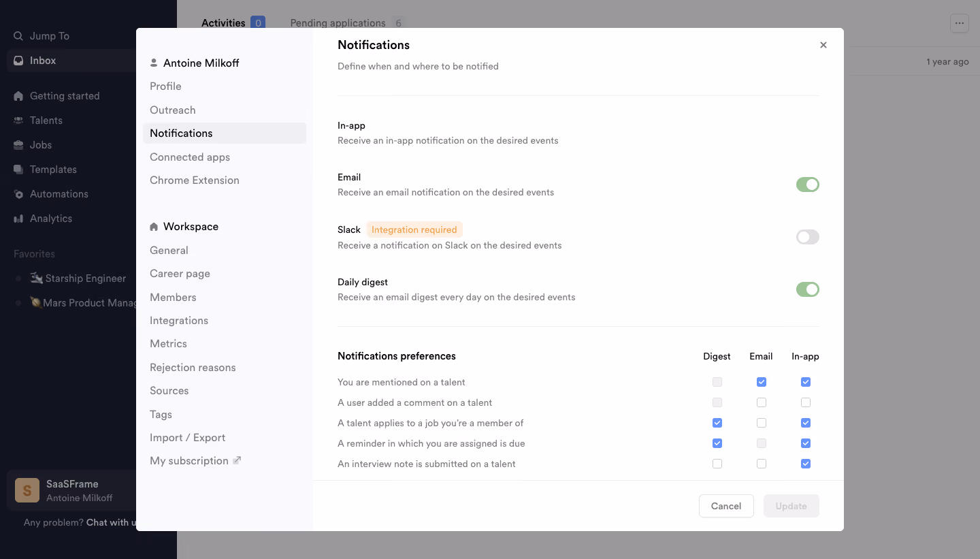This screenshot has width=980, height=559.
Task: Click the '1 year ago' timestamp
Action: 947,61
